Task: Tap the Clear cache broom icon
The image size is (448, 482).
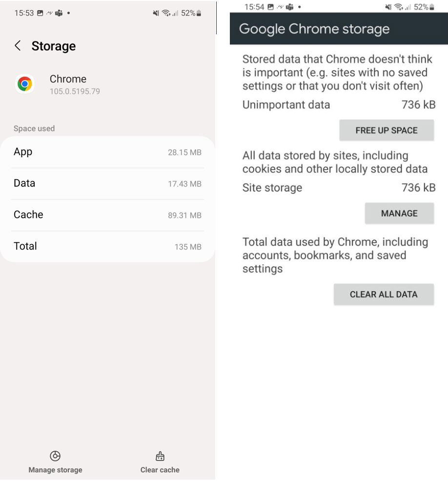Action: pos(160,456)
